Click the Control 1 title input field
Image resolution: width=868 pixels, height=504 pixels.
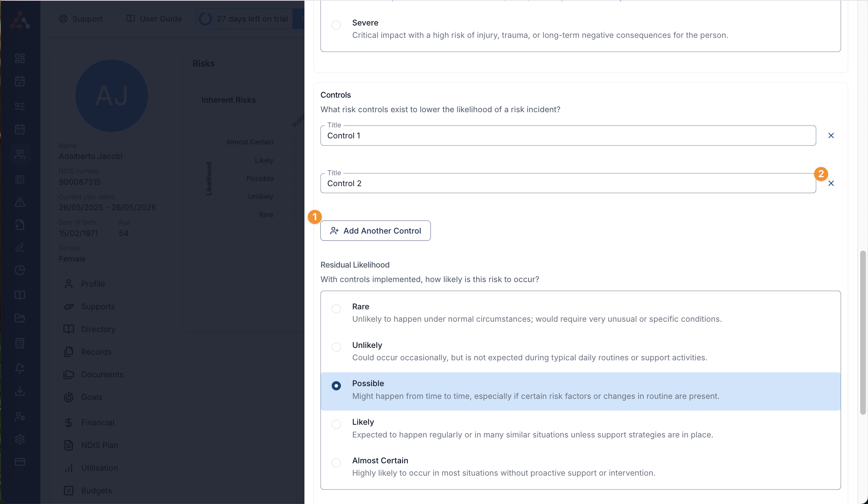(x=568, y=136)
